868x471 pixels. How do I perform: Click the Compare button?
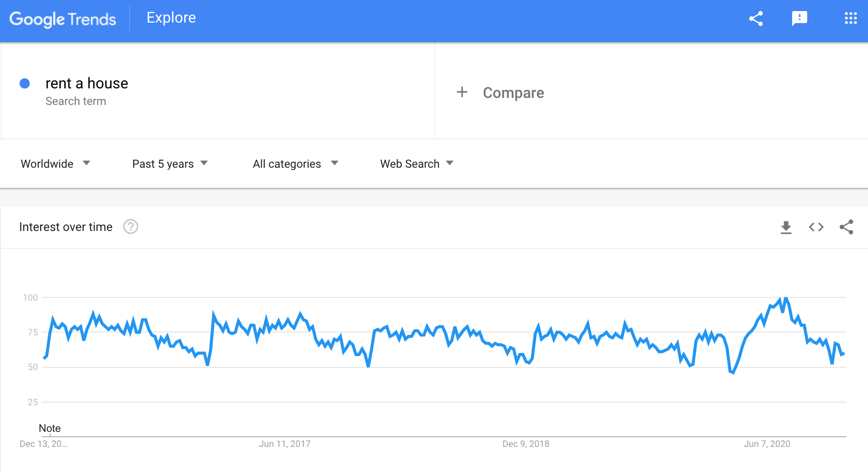(x=513, y=93)
